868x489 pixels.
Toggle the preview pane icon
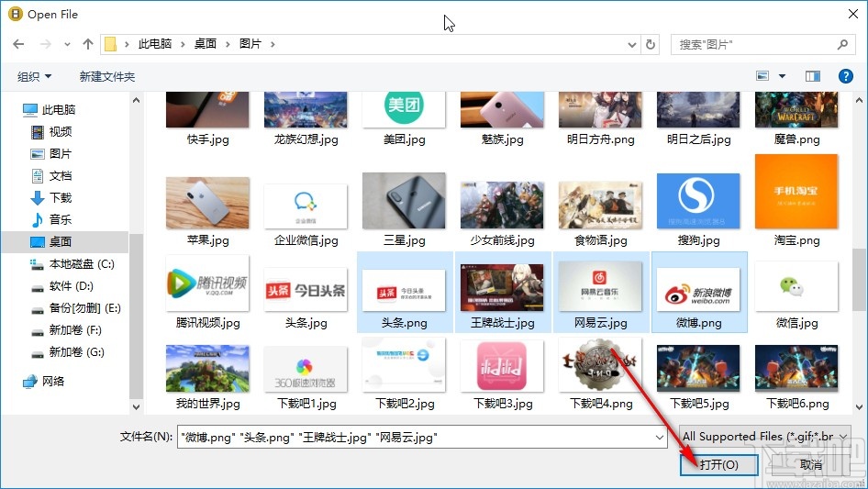point(813,76)
